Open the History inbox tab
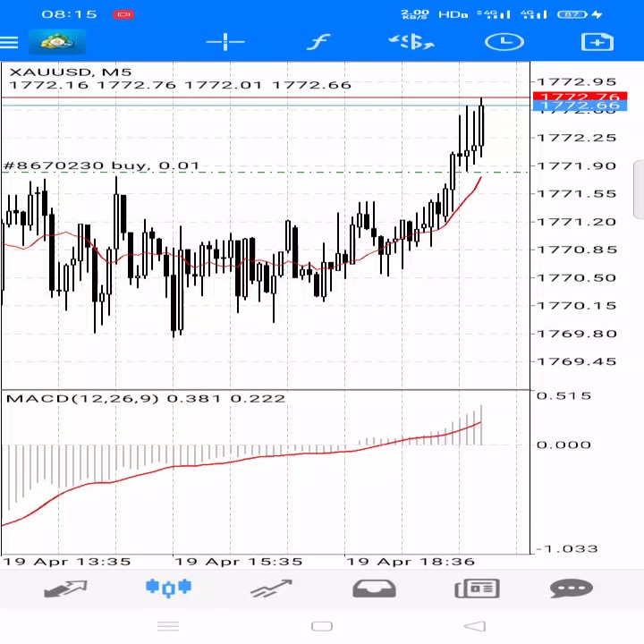The image size is (644, 644). coord(374,589)
